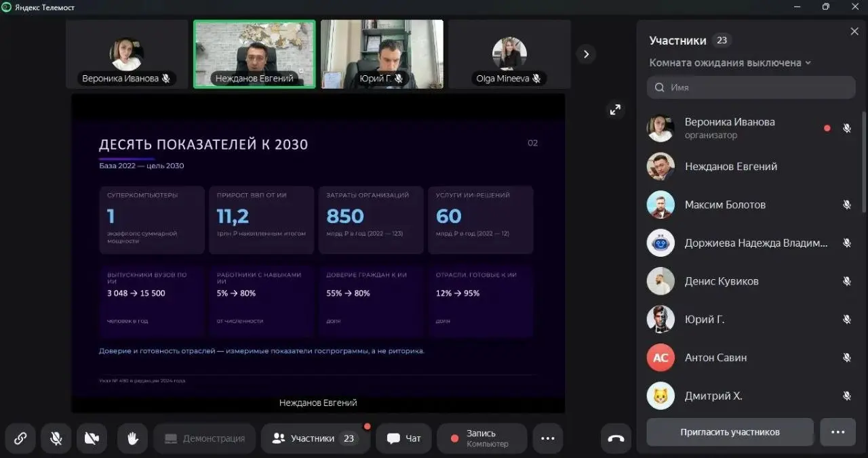Click Антон Савин's red AC avatar

(660, 358)
